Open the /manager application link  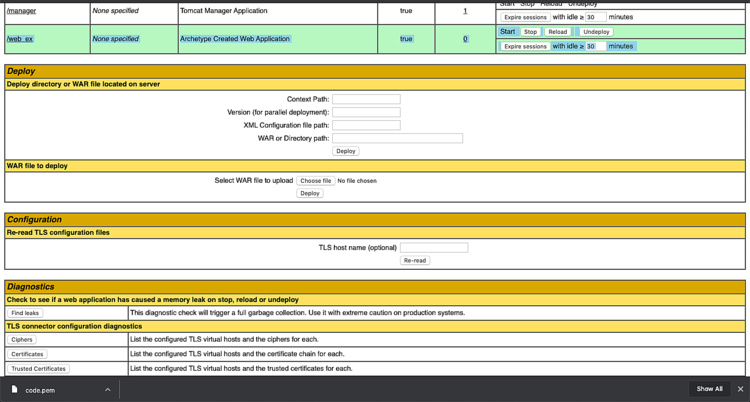(22, 11)
